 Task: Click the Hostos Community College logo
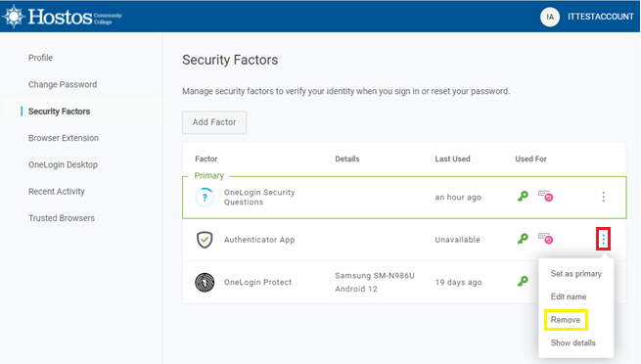coord(62,17)
